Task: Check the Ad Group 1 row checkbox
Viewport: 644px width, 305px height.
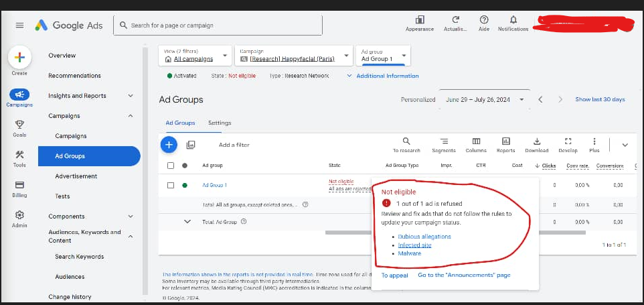Action: coord(171,186)
